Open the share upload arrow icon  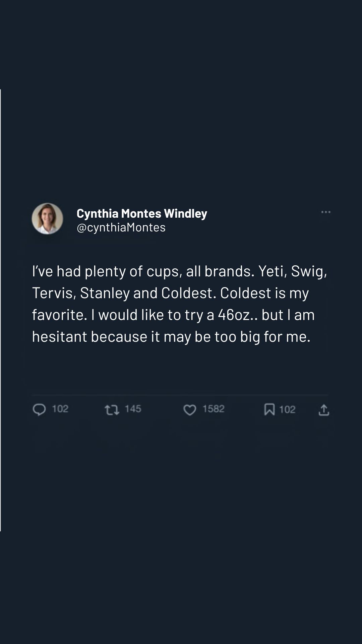(324, 410)
